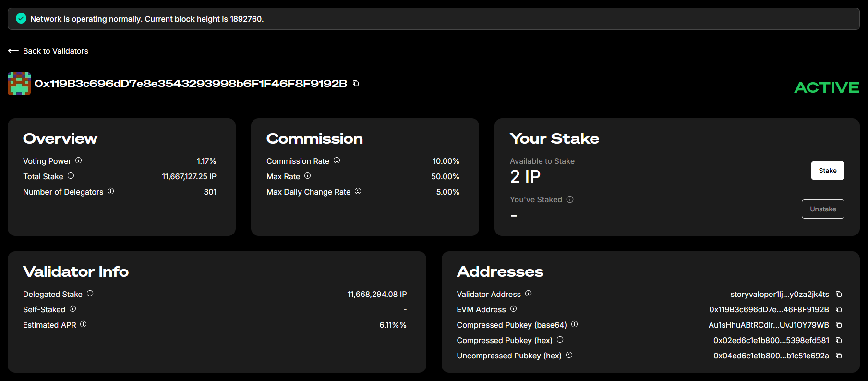Copy the storyvaloper Validator Address
The width and height of the screenshot is (868, 381).
click(x=839, y=294)
